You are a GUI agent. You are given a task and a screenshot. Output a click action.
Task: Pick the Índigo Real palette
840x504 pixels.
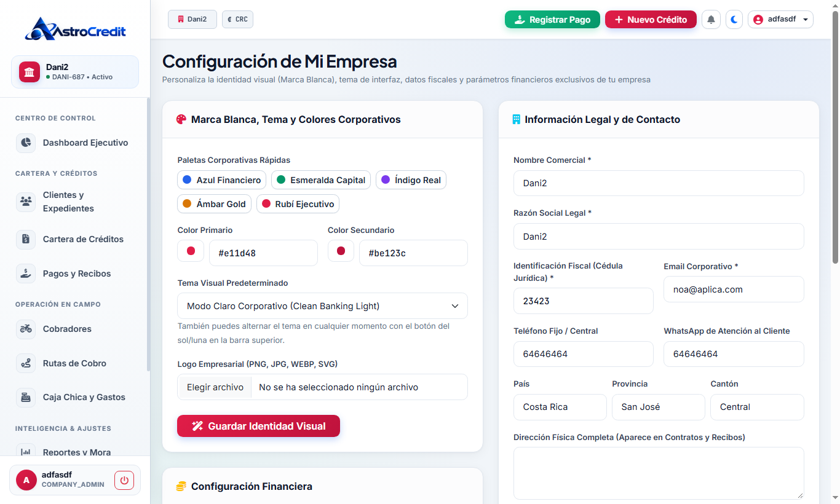[411, 180]
